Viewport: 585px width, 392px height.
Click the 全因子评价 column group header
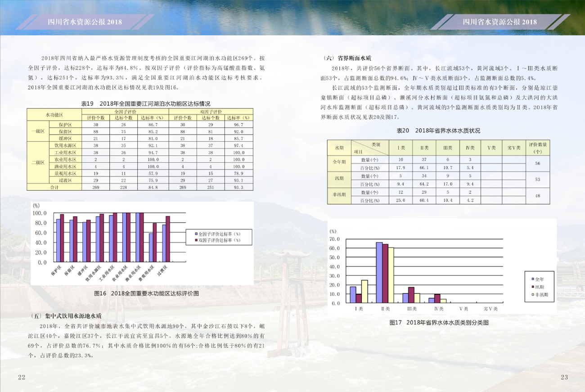click(x=125, y=112)
